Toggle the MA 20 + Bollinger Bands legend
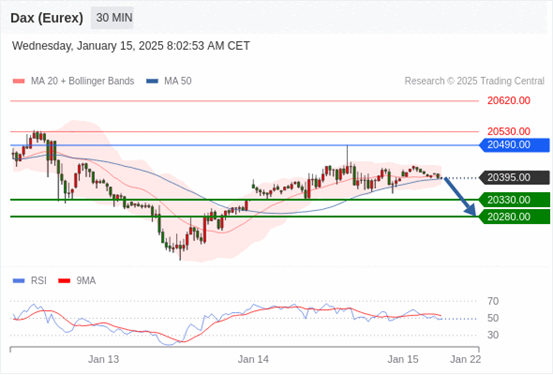 coord(73,81)
